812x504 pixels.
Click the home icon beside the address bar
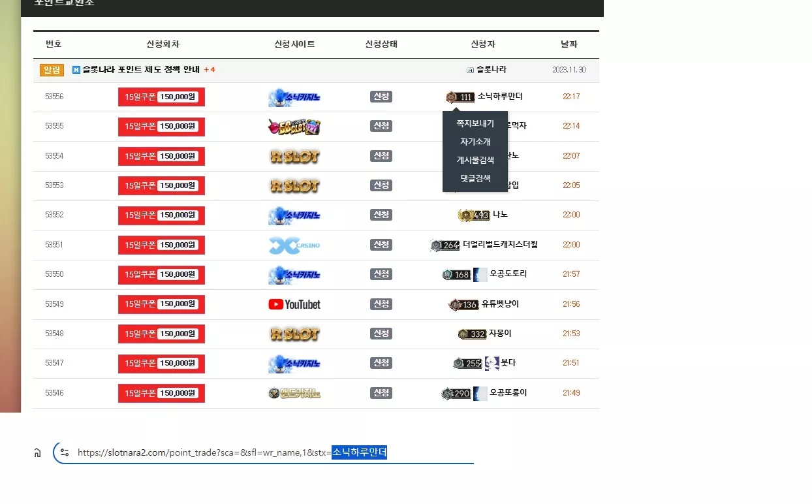(37, 452)
